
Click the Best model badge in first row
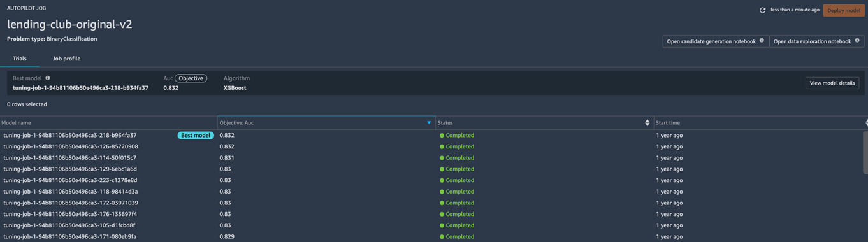pos(196,136)
